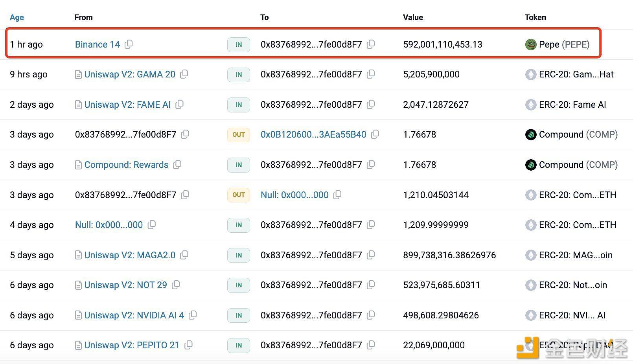Screen dimensions: 633x364
Task: Open the Compound: Rewards link
Action: click(126, 165)
